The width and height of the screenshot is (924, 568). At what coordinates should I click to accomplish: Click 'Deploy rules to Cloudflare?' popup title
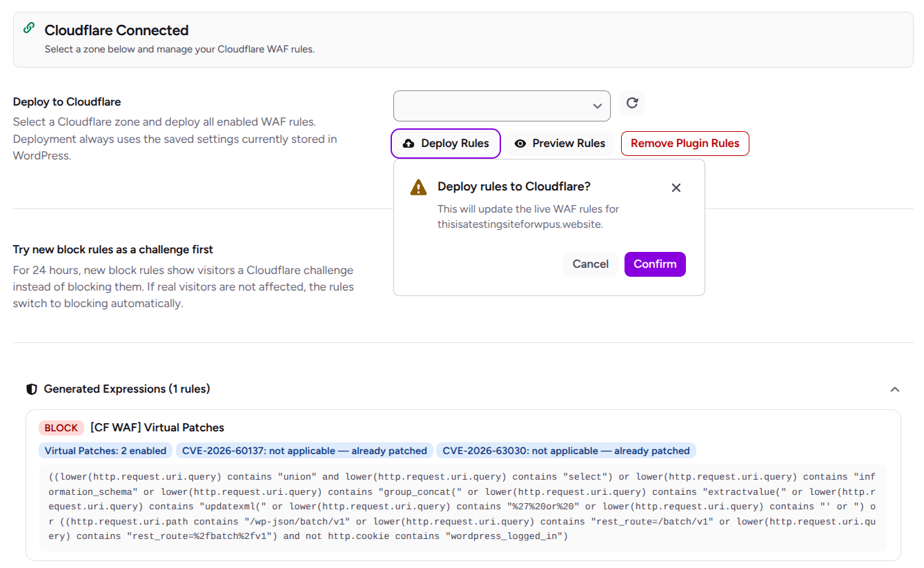(514, 186)
